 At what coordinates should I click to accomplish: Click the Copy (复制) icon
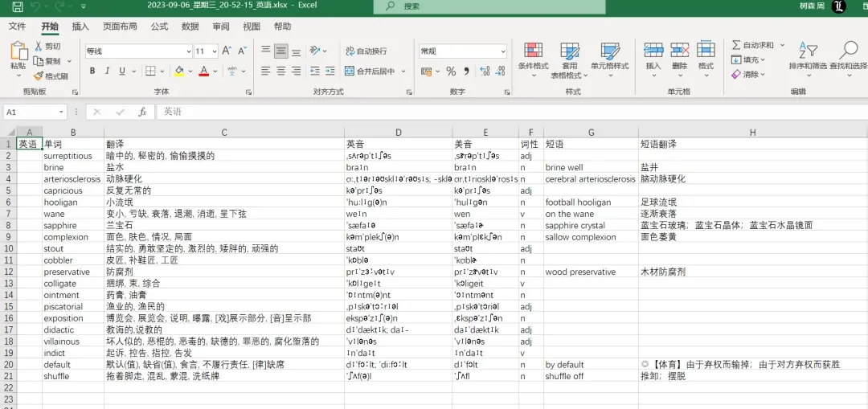click(x=39, y=61)
